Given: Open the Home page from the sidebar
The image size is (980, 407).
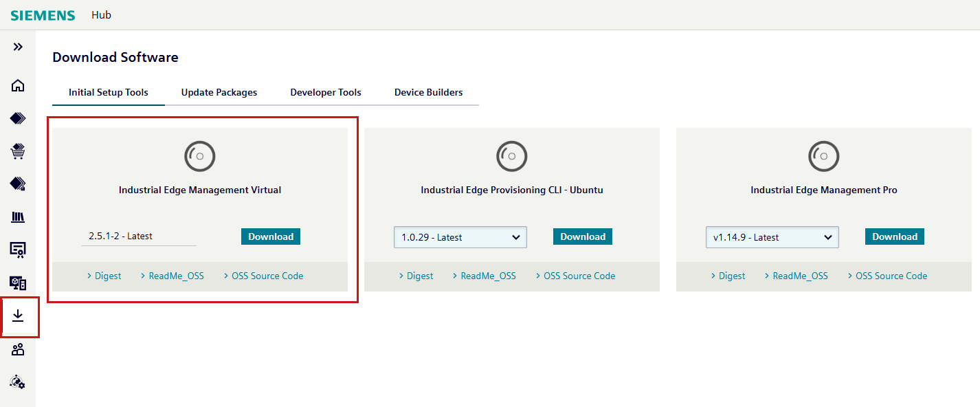Looking at the screenshot, I should click(x=16, y=85).
